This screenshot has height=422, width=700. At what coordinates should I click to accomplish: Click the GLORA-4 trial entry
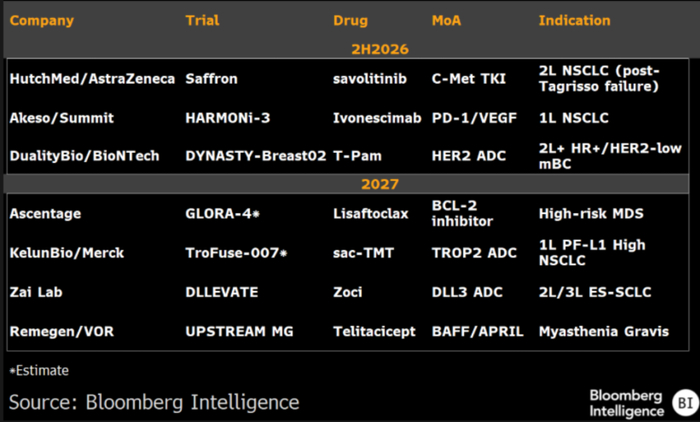coord(222,214)
